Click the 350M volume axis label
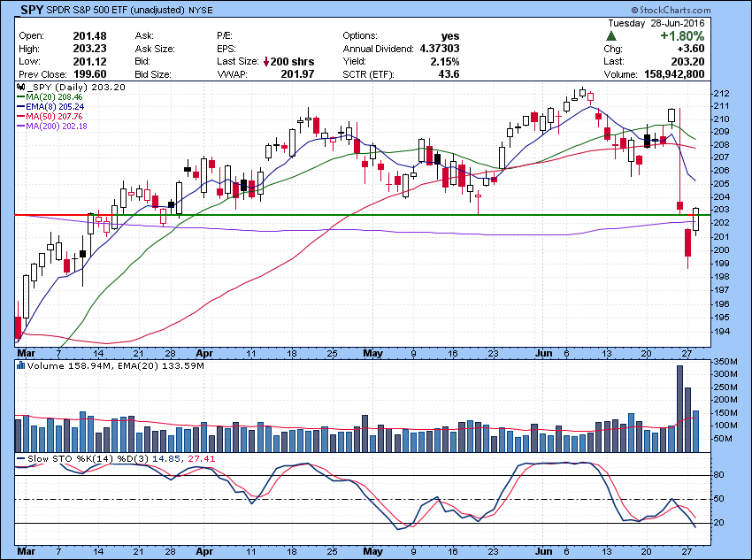 click(725, 361)
